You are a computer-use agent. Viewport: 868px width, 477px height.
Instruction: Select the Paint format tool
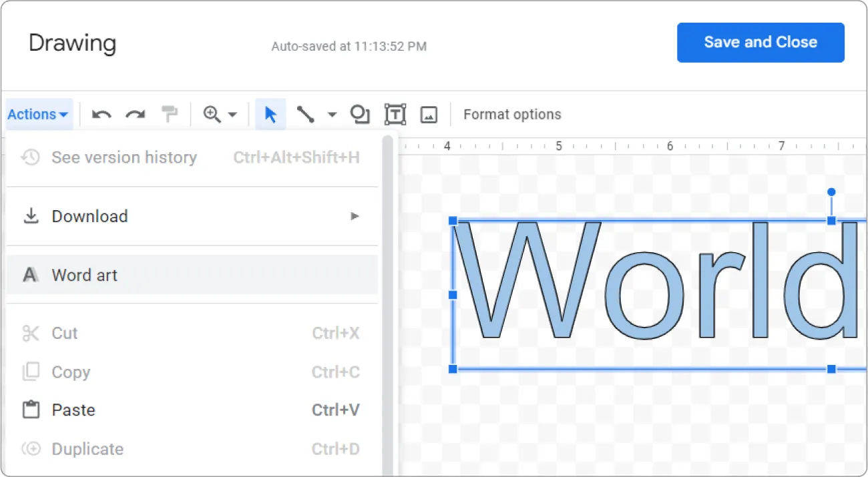click(x=170, y=114)
